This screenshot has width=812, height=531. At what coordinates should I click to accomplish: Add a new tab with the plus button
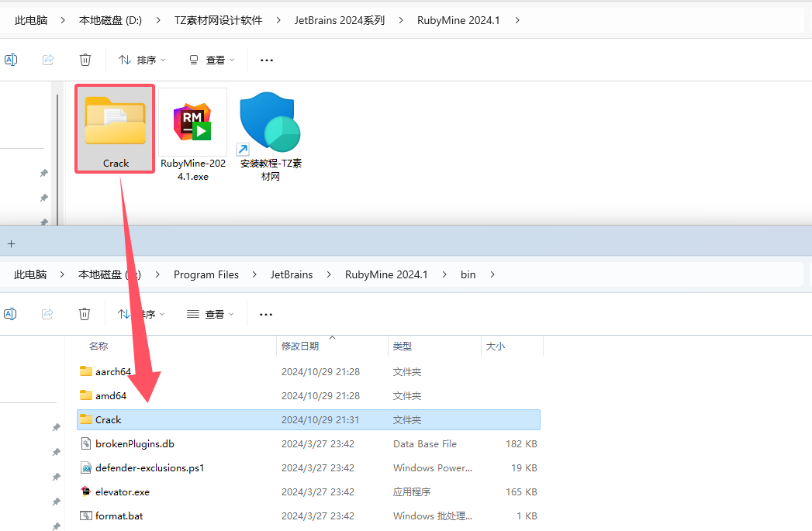(x=12, y=243)
